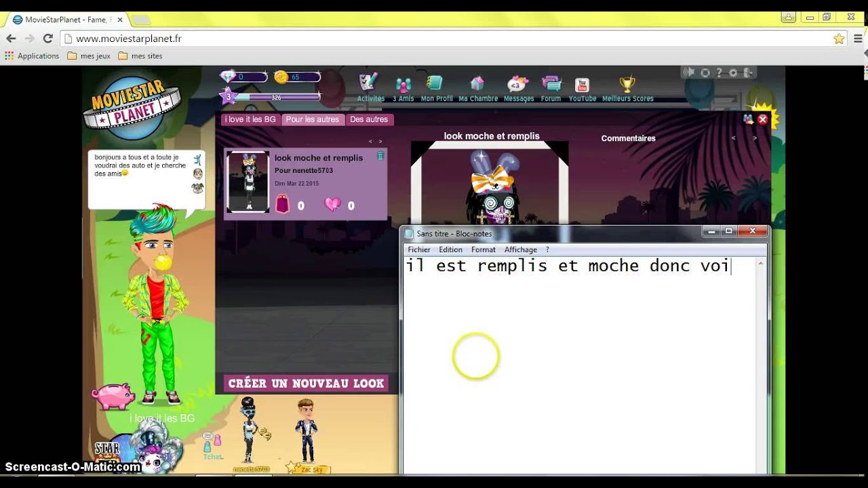Previous comments page arrow
Viewport: 868px width, 488px height.
click(733, 138)
